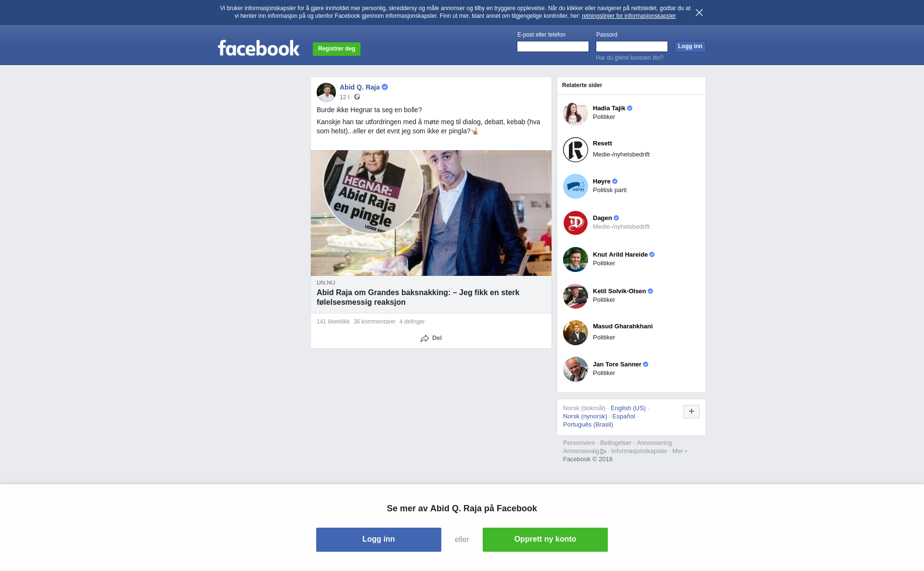The height and width of the screenshot is (571, 924).
Task: Open Ketil Solvik-Olsen page name
Action: (x=619, y=291)
